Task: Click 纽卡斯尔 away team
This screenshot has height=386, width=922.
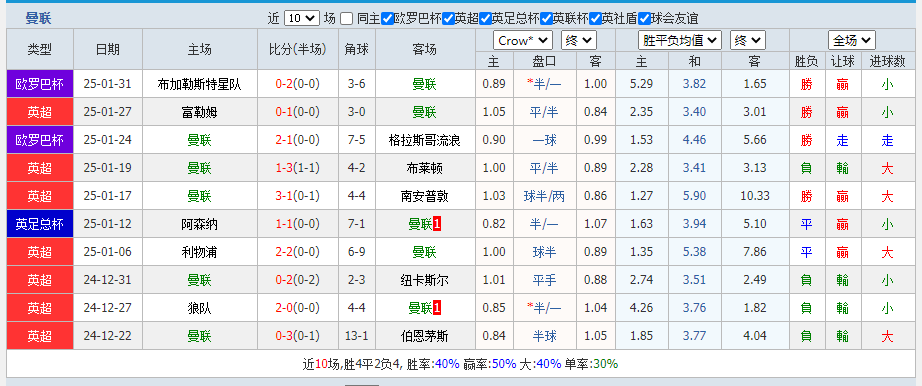Action: [425, 280]
